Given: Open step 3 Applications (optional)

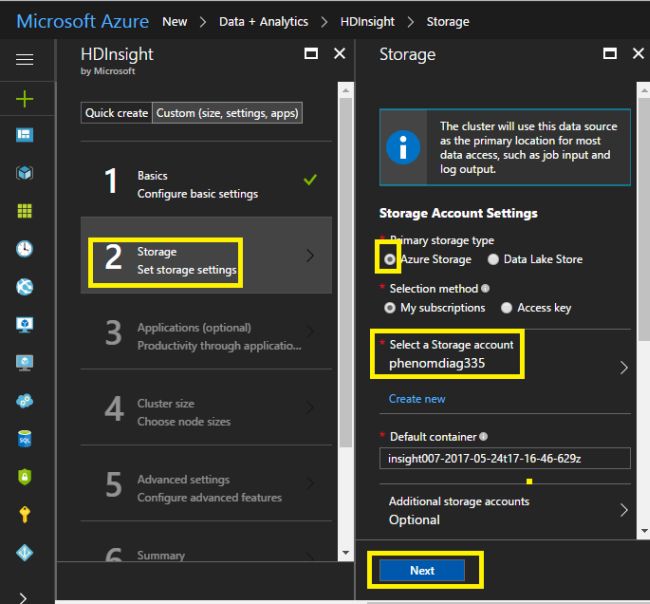Looking at the screenshot, I should pos(206,332).
